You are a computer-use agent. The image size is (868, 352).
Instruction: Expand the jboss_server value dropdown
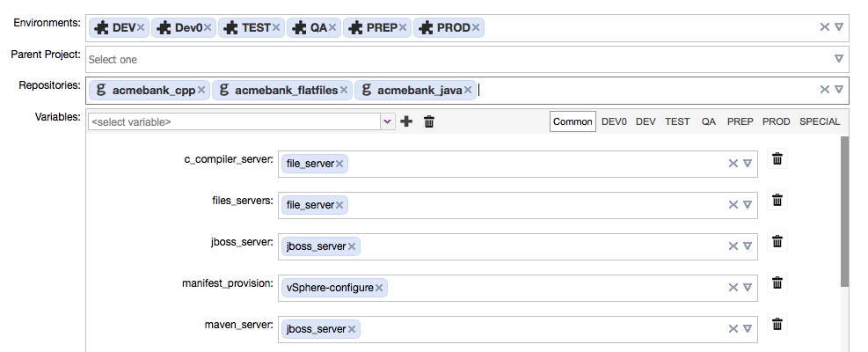(748, 246)
